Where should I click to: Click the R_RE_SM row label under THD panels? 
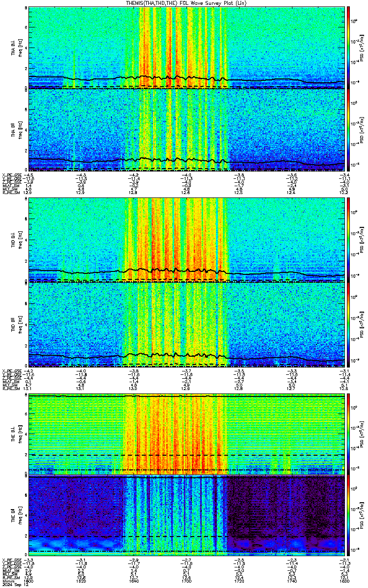pos(10,388)
